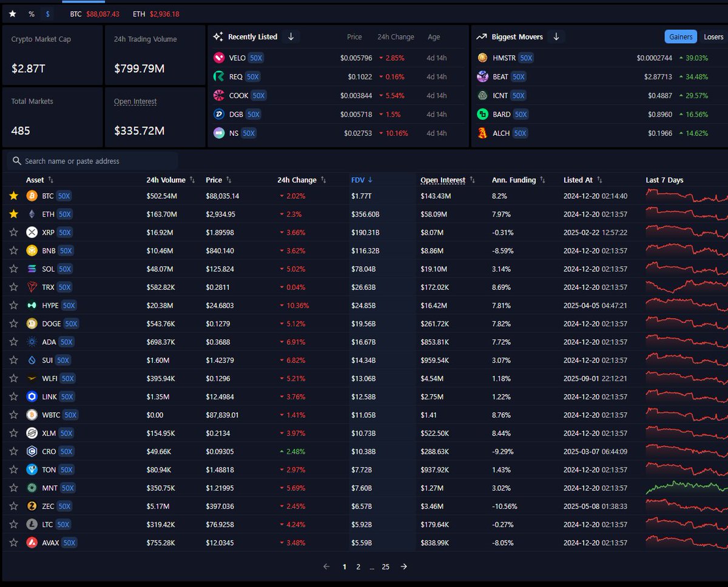The width and height of the screenshot is (728, 587).
Task: Click the search name or address field
Action: tap(92, 161)
